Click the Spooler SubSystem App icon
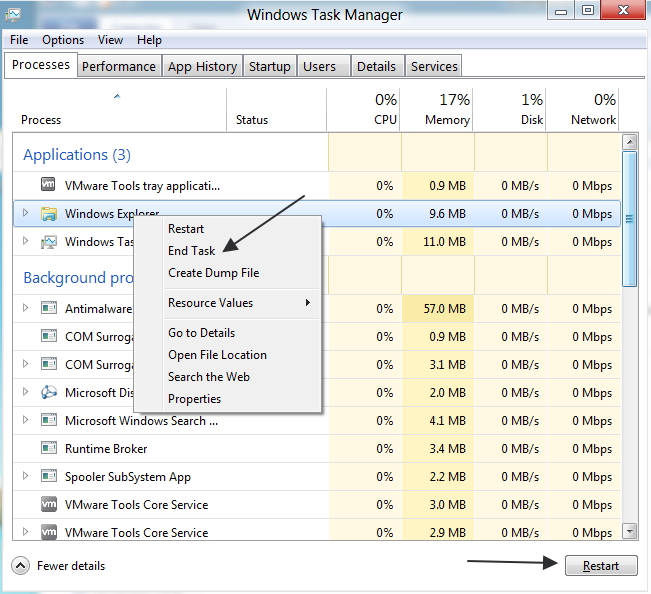 pyautogui.click(x=49, y=476)
